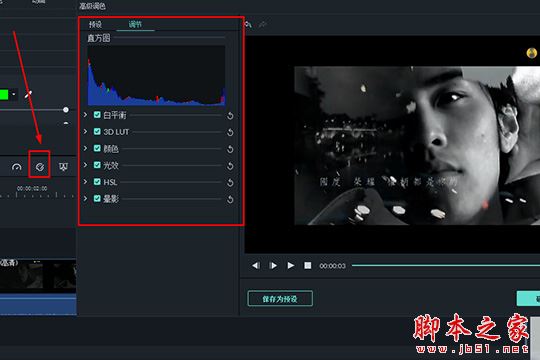Expand the 光效 section
The image size is (540, 360).
coord(85,165)
